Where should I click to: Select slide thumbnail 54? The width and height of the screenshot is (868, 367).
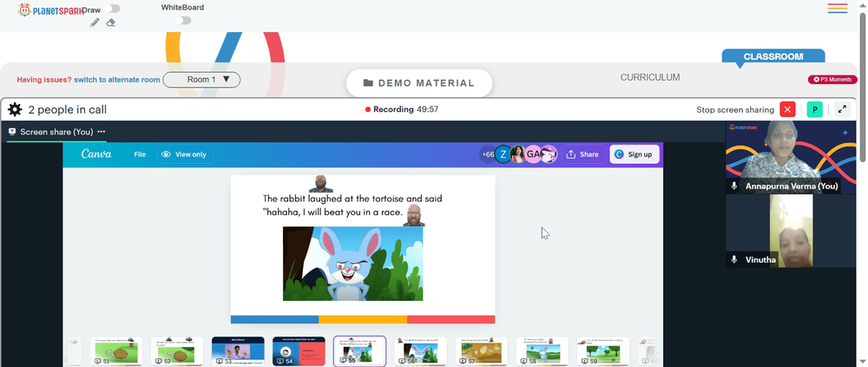tap(299, 351)
